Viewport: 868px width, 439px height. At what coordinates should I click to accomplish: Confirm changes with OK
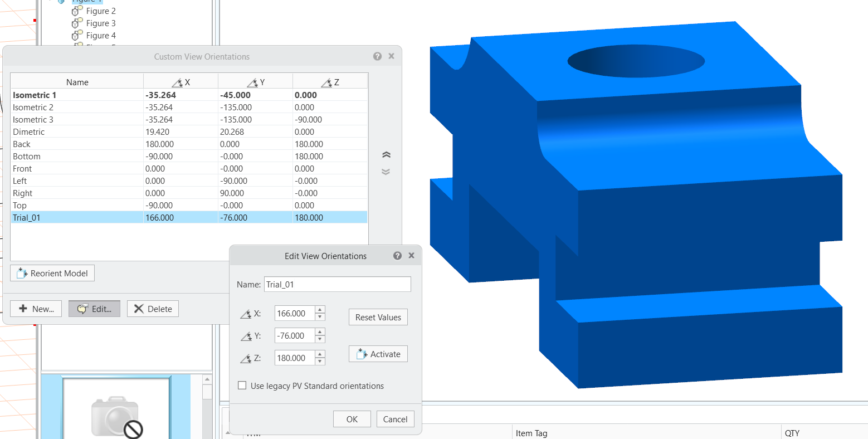tap(352, 418)
